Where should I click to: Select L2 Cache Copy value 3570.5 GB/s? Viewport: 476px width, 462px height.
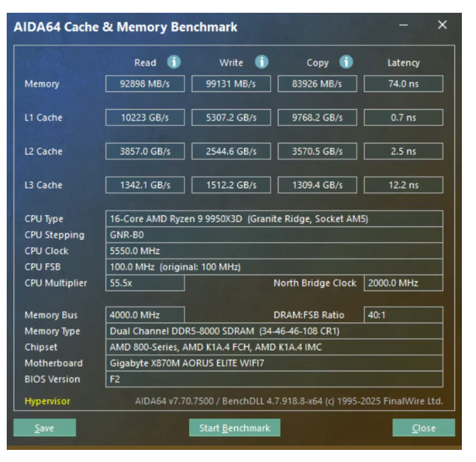[317, 151]
